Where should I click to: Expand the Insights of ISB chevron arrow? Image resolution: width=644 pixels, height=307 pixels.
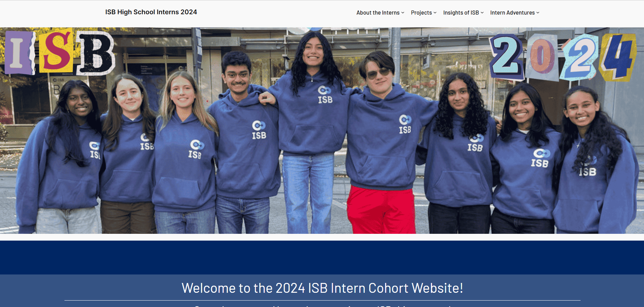pos(482,13)
